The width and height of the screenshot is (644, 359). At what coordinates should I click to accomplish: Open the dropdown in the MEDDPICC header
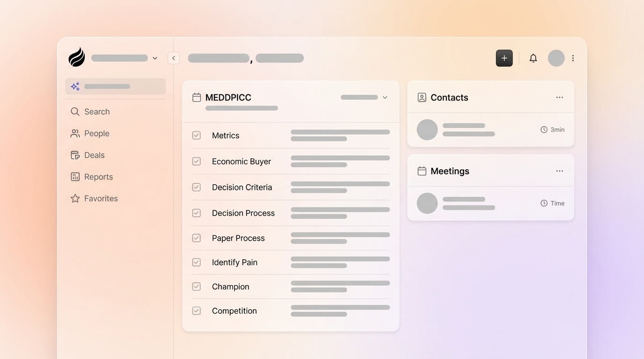pyautogui.click(x=384, y=97)
